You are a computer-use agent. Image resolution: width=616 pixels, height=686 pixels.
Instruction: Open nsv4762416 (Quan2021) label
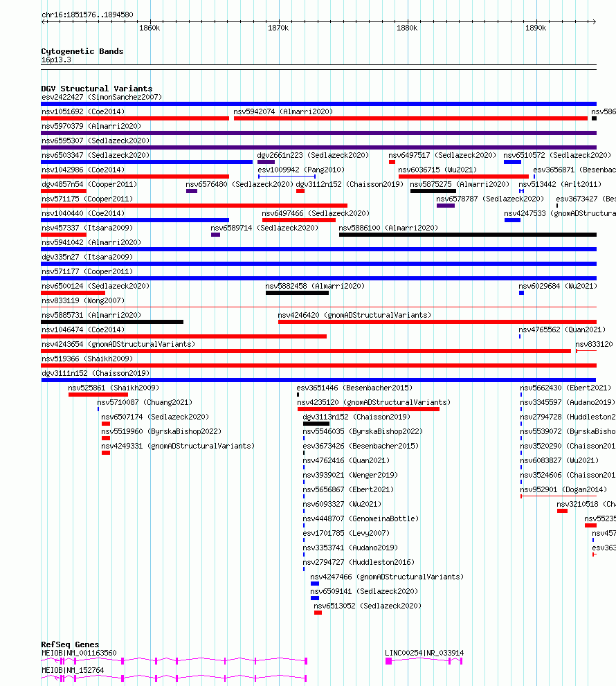coord(346,460)
